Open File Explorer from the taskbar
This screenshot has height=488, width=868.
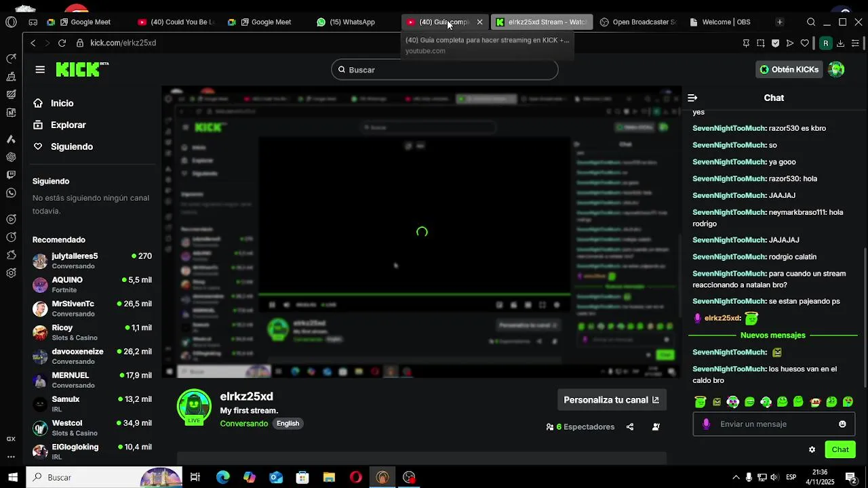pyautogui.click(x=329, y=477)
